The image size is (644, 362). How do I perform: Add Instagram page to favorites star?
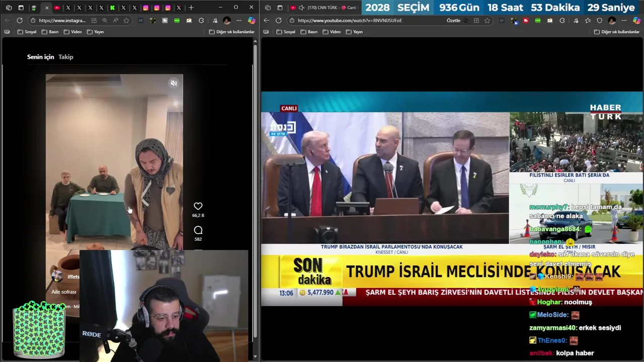point(126,21)
